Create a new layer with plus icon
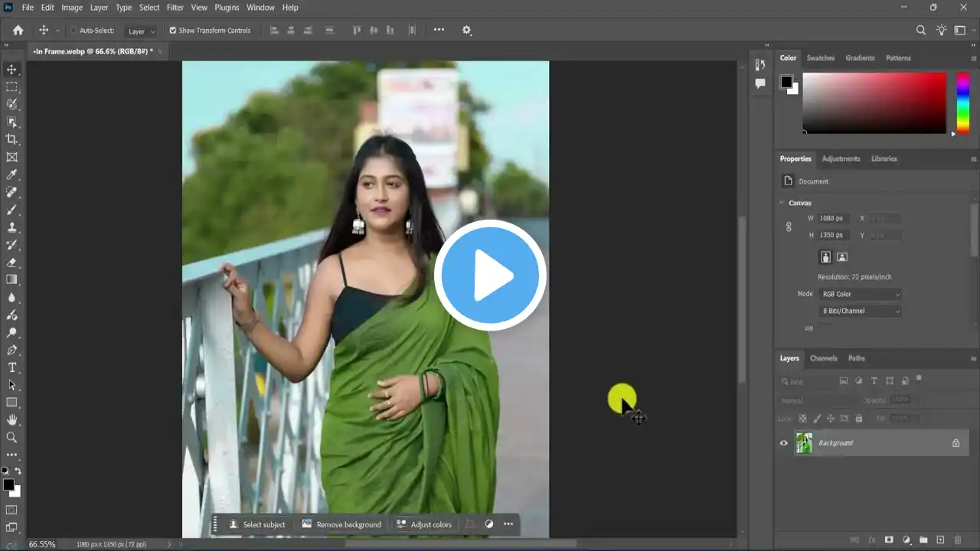This screenshot has height=551, width=980. 941,540
